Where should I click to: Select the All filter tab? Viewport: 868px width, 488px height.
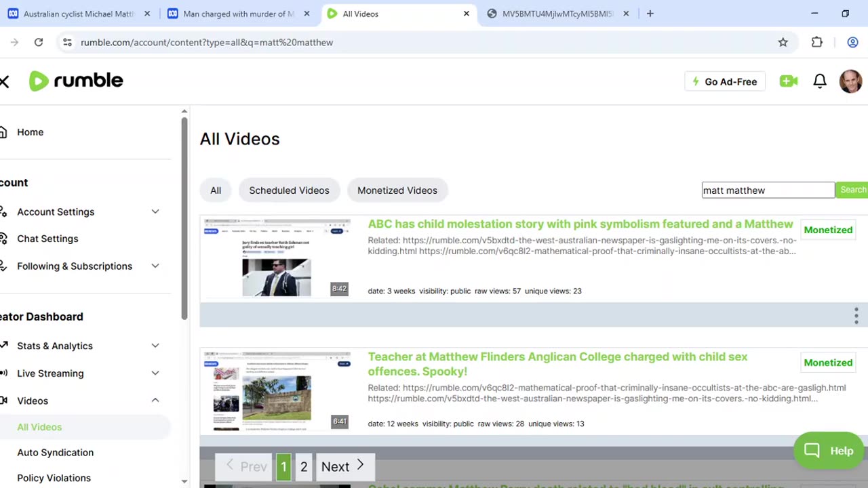tap(216, 190)
